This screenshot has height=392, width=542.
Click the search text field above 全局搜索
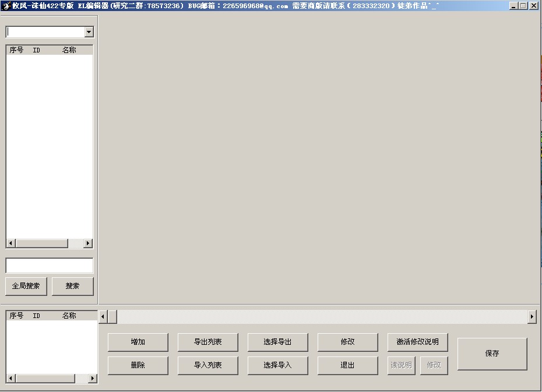[50, 266]
